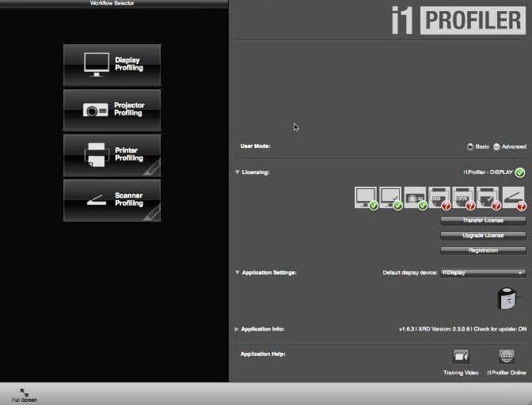The height and width of the screenshot is (405, 532).
Task: Click the i1 PROFILER logo
Action: pos(458,21)
